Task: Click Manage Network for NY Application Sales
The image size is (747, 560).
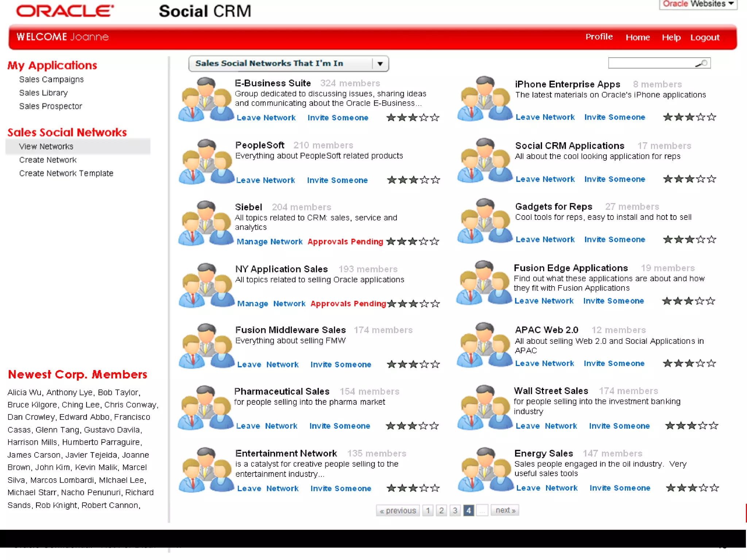Action: (271, 304)
